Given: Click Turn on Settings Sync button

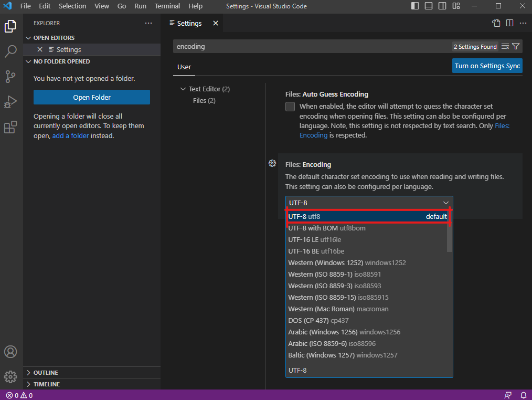Looking at the screenshot, I should (487, 66).
